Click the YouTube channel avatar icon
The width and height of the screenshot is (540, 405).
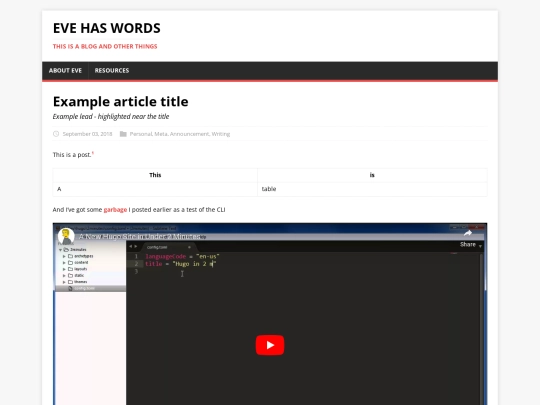pyautogui.click(x=66, y=236)
